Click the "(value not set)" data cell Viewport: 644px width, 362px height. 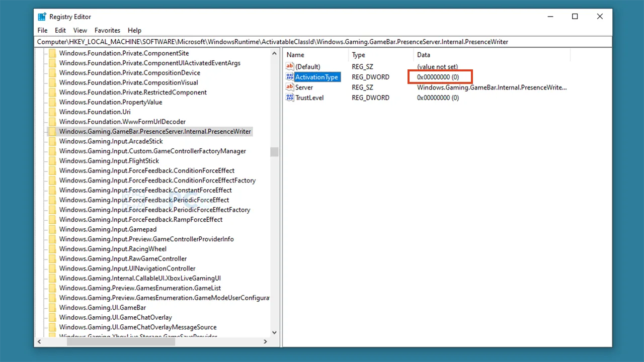pos(437,67)
